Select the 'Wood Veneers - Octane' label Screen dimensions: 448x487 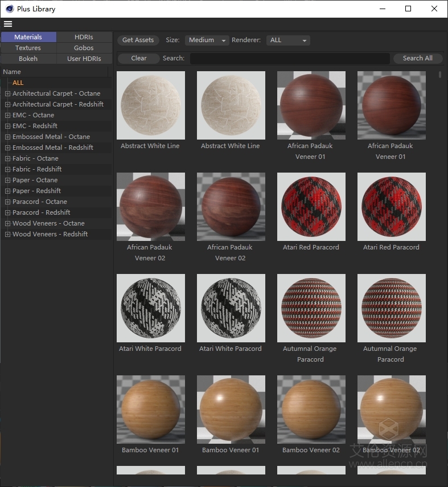(48, 223)
